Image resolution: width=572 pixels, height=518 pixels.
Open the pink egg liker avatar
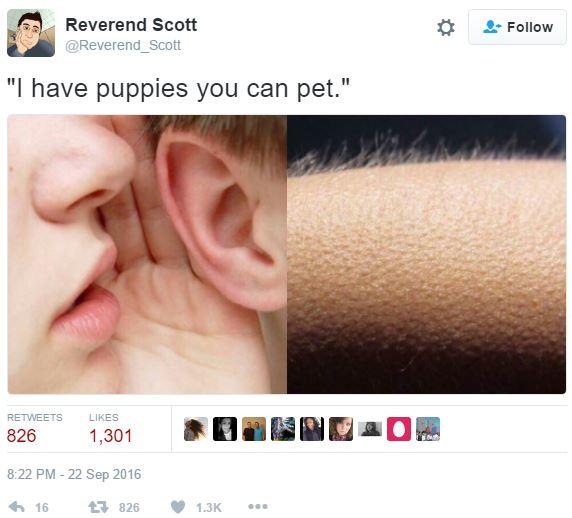[x=399, y=429]
